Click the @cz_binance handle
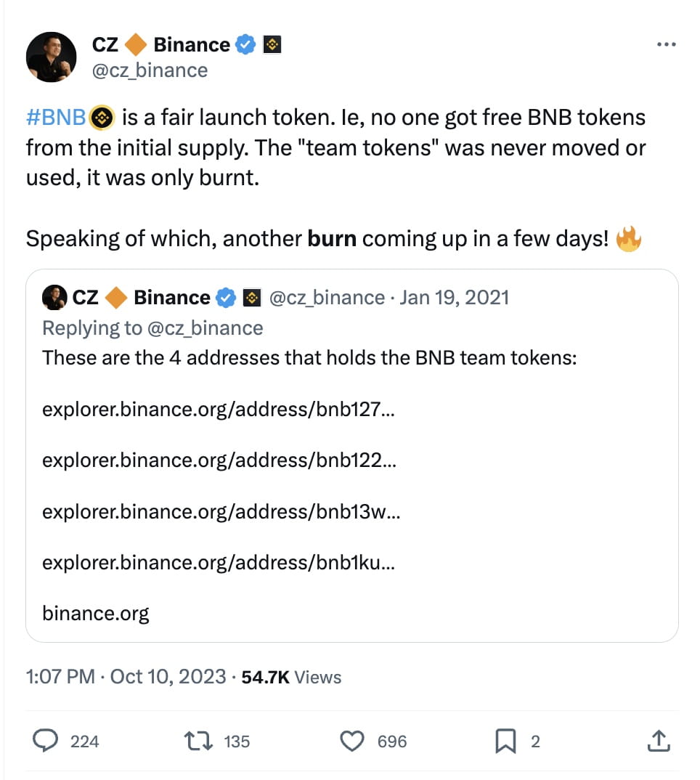The width and height of the screenshot is (700, 780). [149, 70]
